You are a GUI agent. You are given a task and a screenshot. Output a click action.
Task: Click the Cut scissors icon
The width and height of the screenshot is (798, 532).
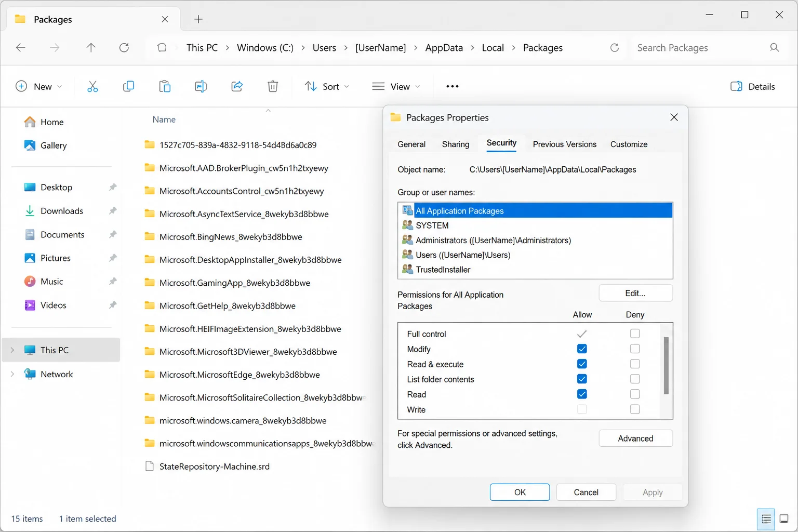pyautogui.click(x=92, y=86)
